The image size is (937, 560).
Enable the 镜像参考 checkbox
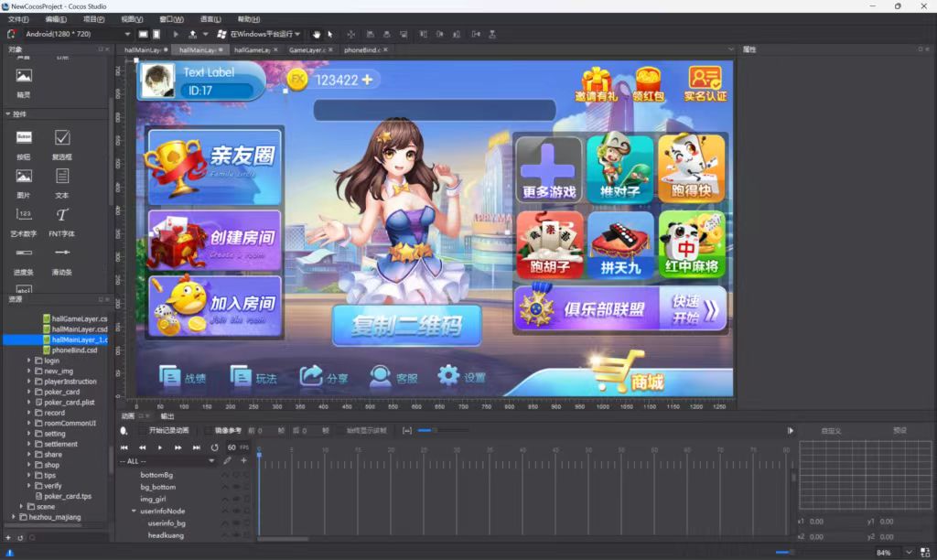209,430
